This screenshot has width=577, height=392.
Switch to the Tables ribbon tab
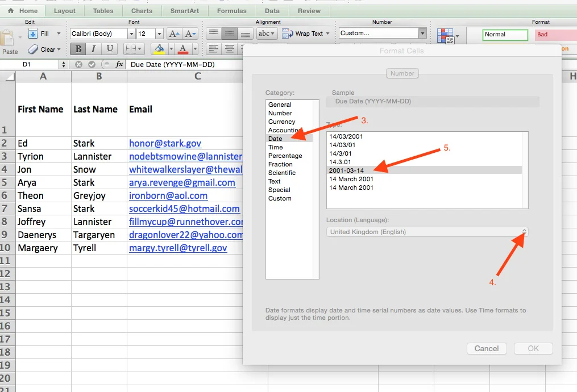point(103,11)
